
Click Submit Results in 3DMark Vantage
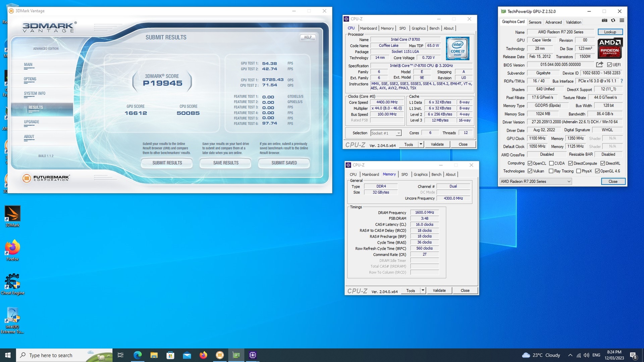167,163
